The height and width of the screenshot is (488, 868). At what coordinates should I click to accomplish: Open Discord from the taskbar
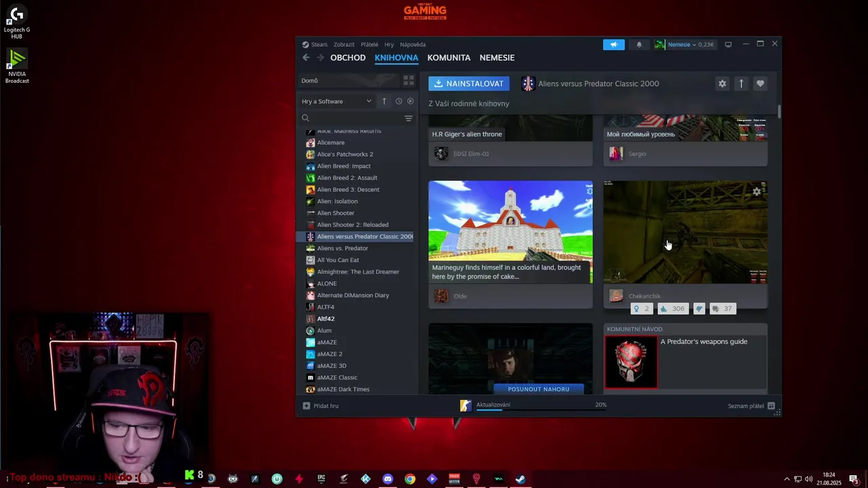tap(388, 479)
